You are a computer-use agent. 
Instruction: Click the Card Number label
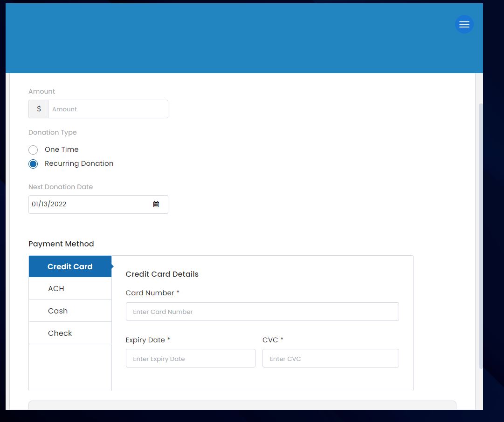pyautogui.click(x=152, y=293)
